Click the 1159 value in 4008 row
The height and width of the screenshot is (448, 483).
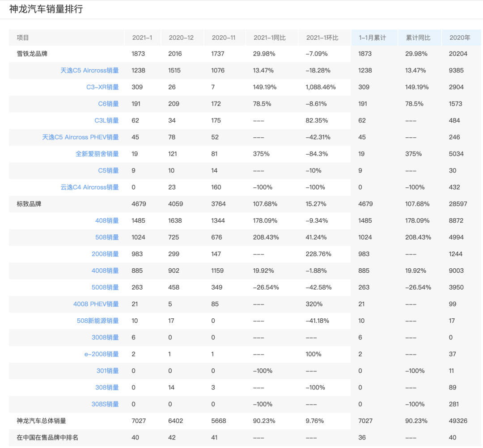[217, 270]
